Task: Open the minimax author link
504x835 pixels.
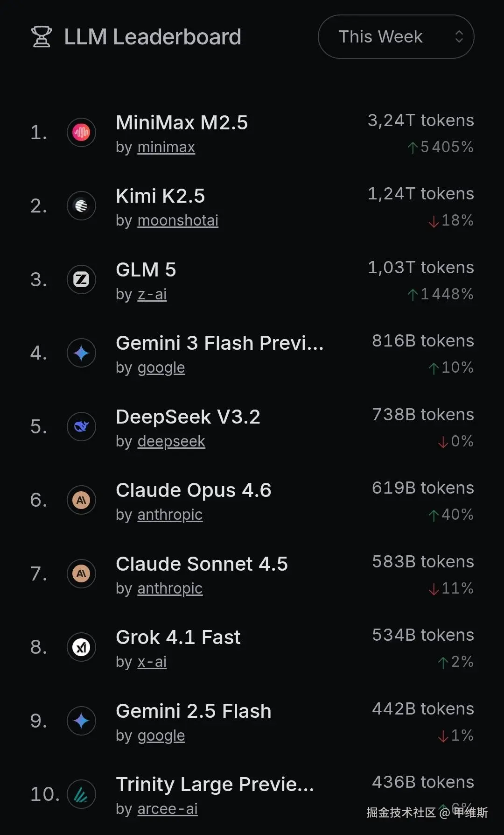Action: [166, 147]
